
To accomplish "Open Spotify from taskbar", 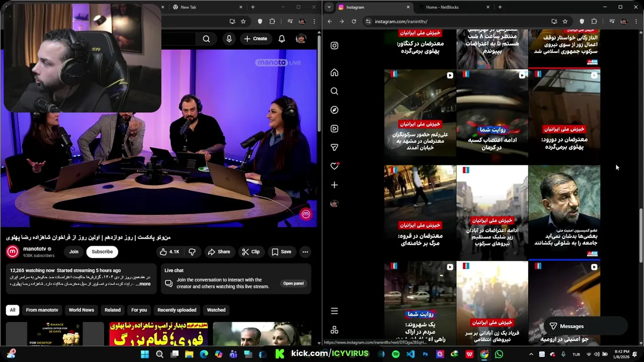I will click(396, 354).
